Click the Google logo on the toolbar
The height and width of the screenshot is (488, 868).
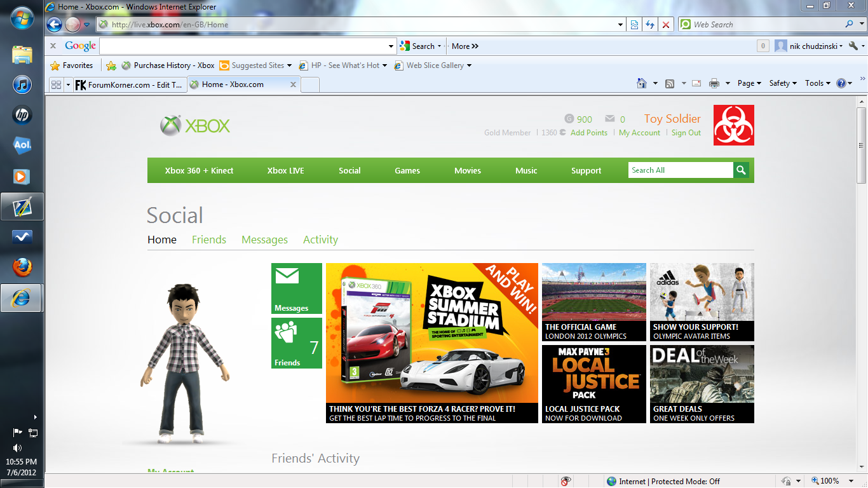tap(80, 46)
